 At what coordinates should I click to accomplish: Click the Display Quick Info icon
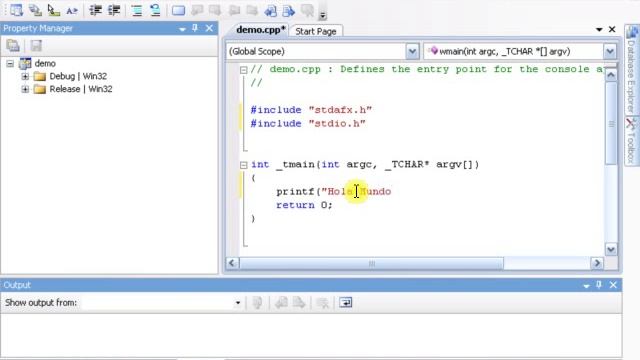click(x=53, y=10)
